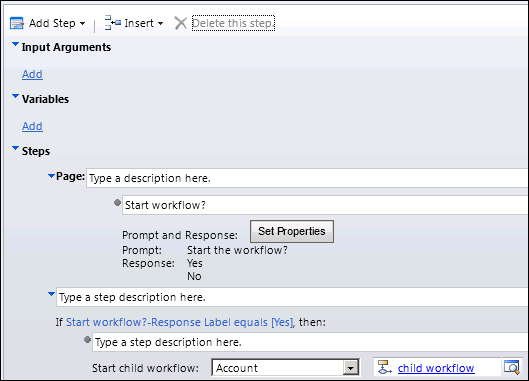Collapse the Input Arguments section
Viewport: 529px width, 381px height.
(15, 44)
